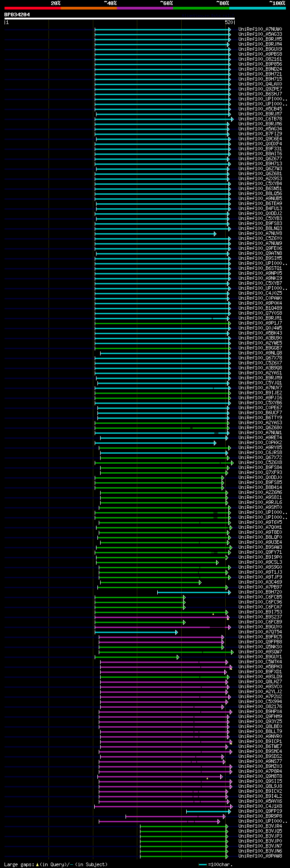
Task: Click label UniRef100_B6SN51
Action: [260, 189]
